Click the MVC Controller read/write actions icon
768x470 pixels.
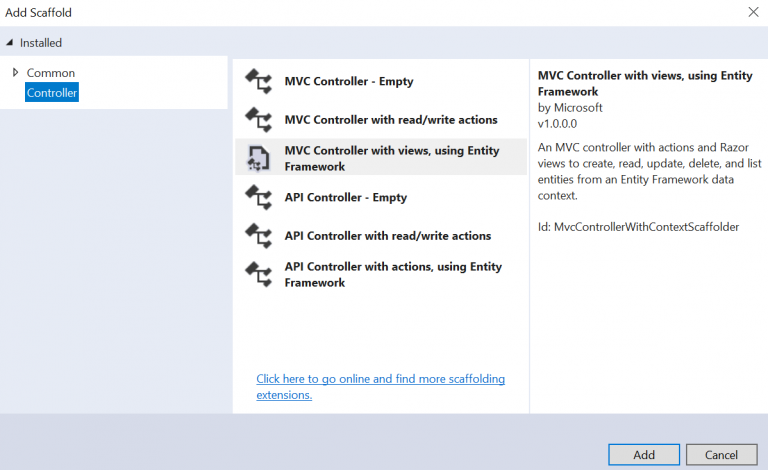(259, 121)
